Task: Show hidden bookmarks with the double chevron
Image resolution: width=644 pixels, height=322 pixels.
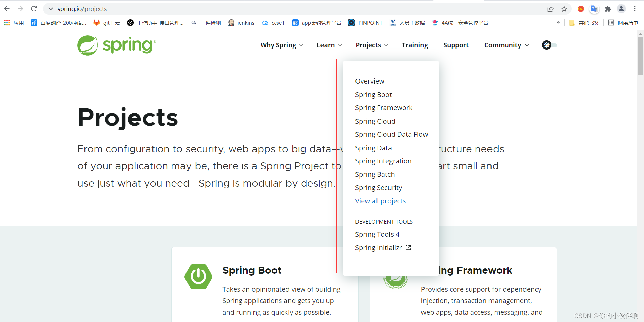Action: (558, 23)
